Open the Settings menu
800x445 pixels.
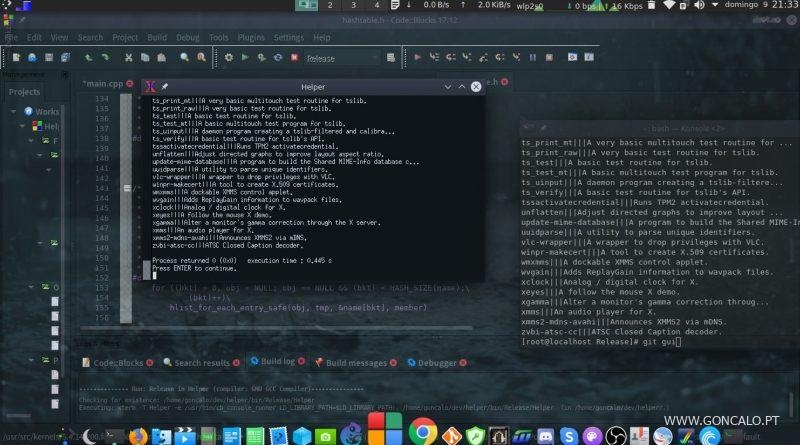pos(289,37)
